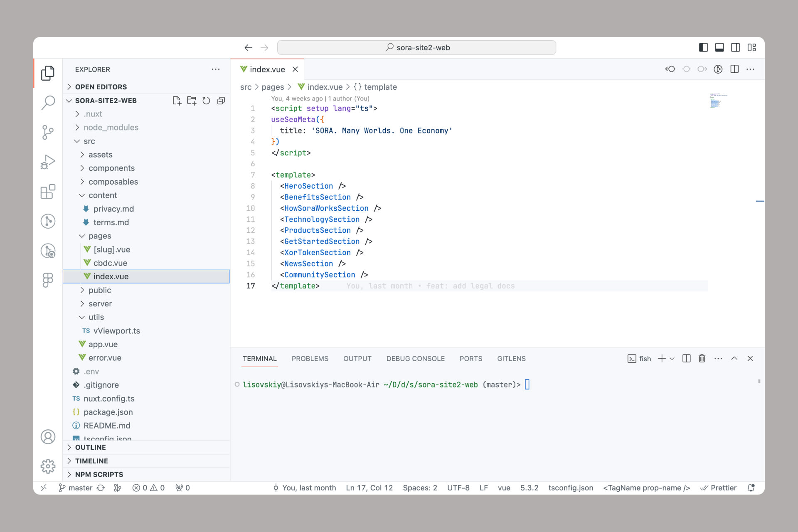798x532 pixels.
Task: Click New File icon in explorer header
Action: click(177, 101)
